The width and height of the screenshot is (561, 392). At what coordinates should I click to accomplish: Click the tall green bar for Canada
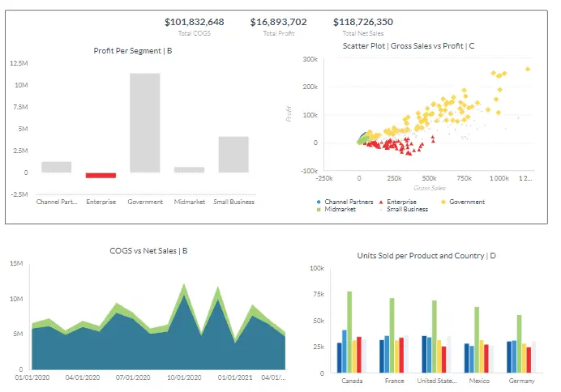pos(349,332)
